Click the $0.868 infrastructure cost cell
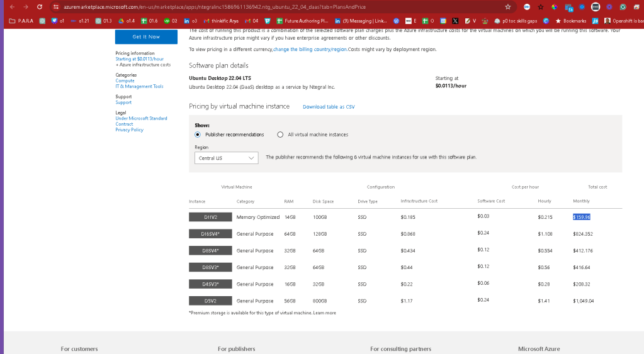Screen dimensions: 644x354 (408, 234)
